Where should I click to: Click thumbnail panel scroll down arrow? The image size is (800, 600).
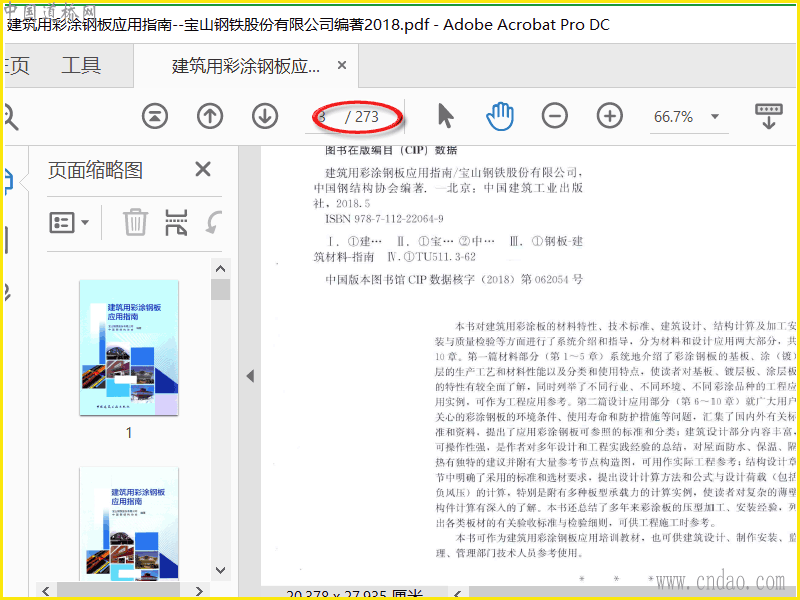point(220,570)
